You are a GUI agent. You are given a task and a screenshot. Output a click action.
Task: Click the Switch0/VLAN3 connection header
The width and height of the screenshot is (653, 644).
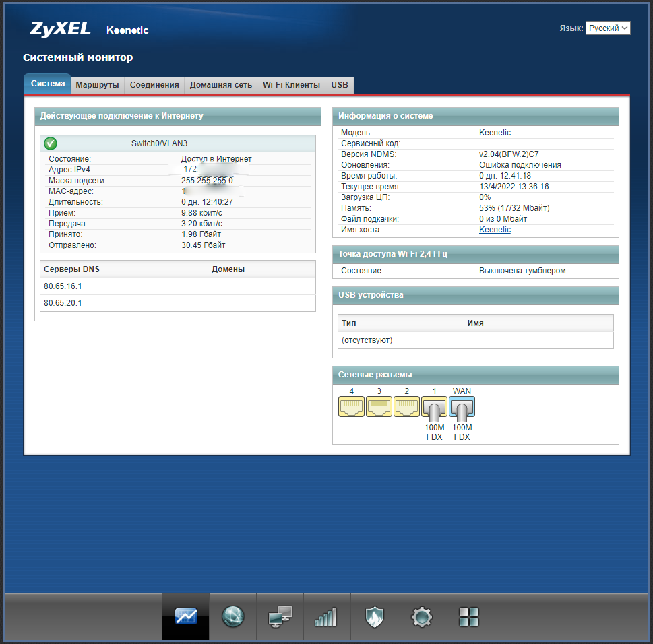[x=178, y=143]
